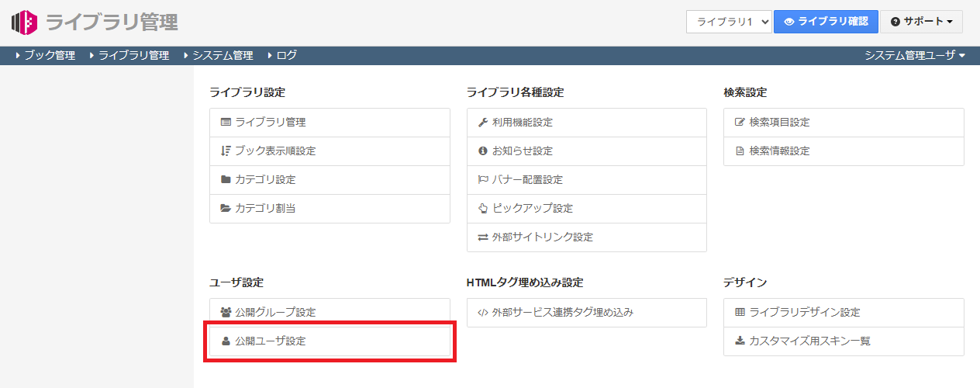Click the library management logo icon

pyautogui.click(x=24, y=22)
